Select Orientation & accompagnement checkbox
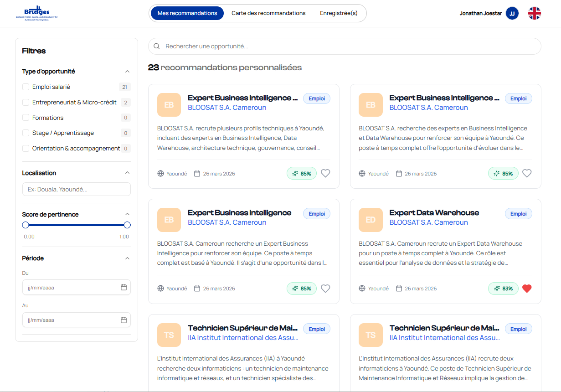The height and width of the screenshot is (392, 561). tap(26, 148)
